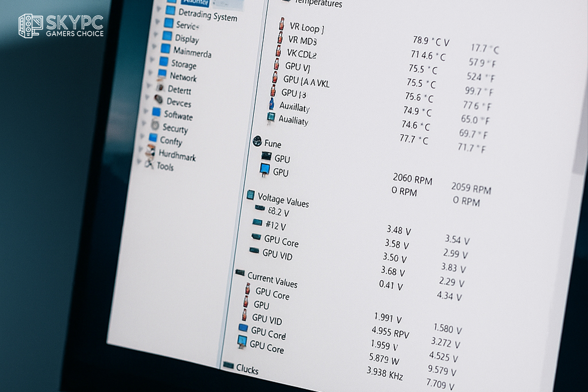Click the chip icon beside Aualliaty
588x392 pixels.
click(270, 117)
